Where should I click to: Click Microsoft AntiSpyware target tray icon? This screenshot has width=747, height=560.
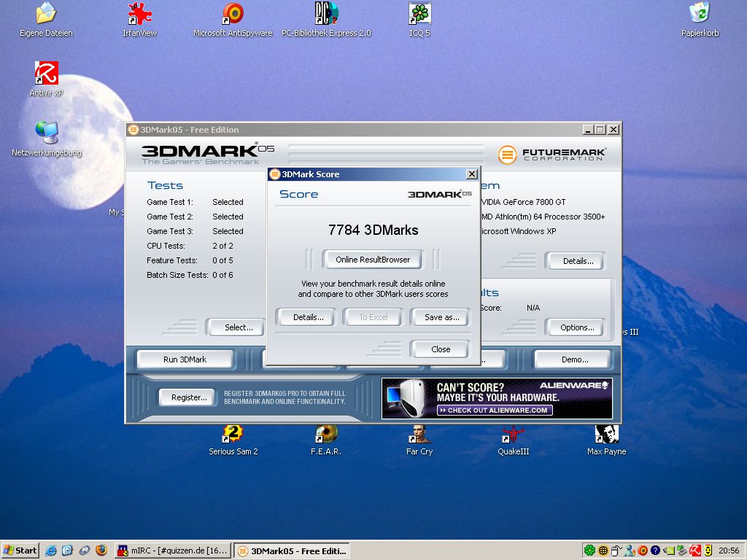click(643, 551)
